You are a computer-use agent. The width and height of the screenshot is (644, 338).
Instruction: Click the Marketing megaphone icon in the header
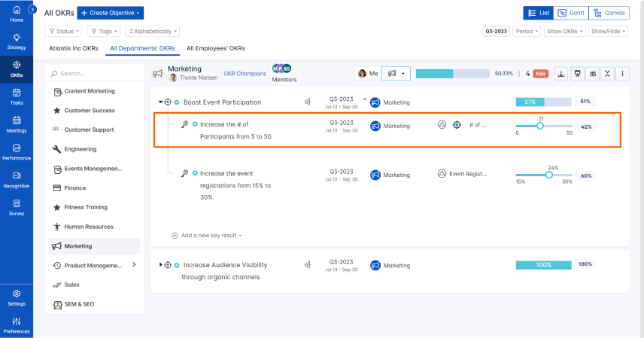pyautogui.click(x=158, y=73)
